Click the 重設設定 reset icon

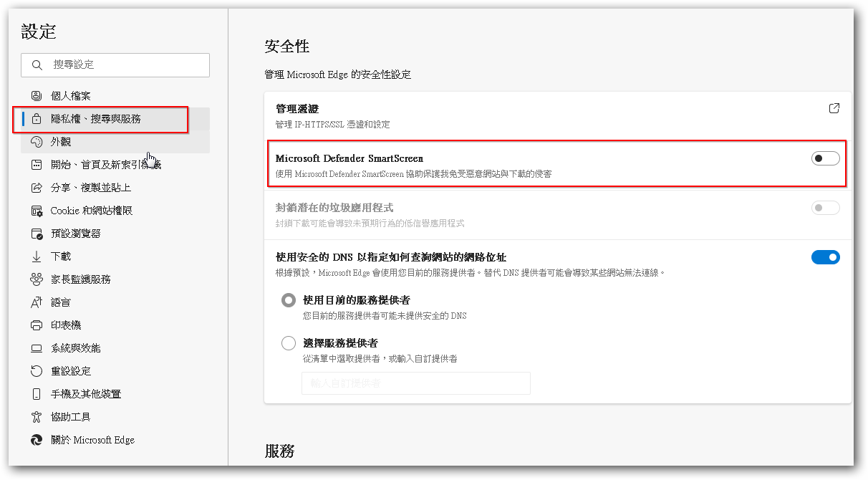click(37, 371)
